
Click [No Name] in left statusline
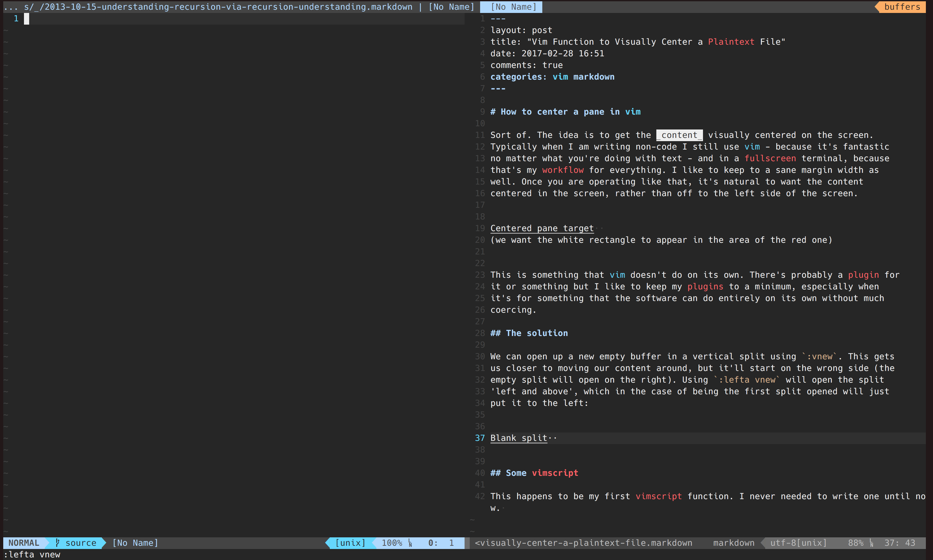click(x=135, y=543)
